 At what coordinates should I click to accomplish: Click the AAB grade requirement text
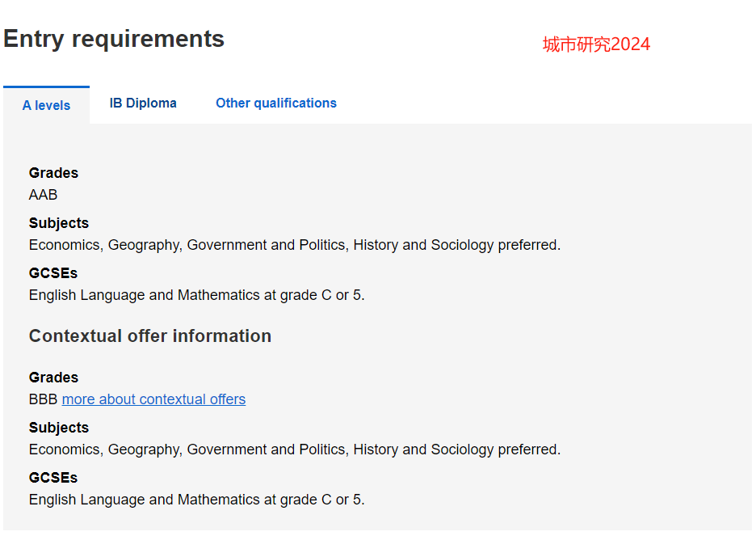click(x=43, y=194)
